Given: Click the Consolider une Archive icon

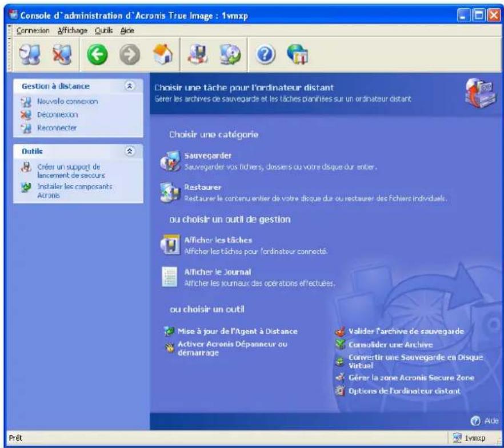Looking at the screenshot, I should tap(340, 344).
